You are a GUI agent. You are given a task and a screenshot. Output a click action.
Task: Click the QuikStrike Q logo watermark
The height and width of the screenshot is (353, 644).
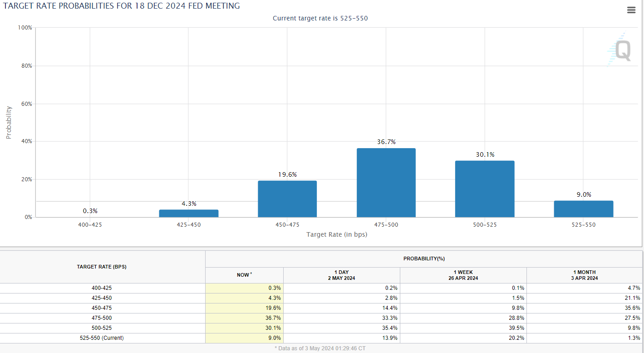tap(620, 50)
